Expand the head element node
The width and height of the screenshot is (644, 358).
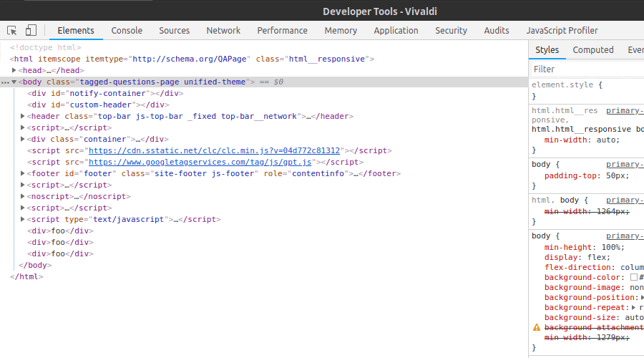tap(14, 70)
